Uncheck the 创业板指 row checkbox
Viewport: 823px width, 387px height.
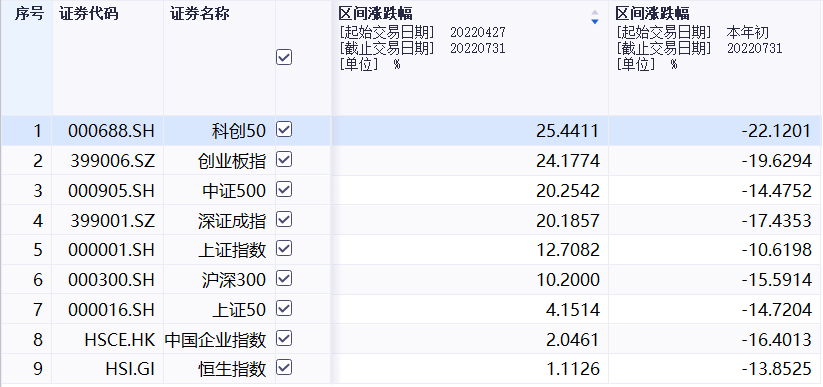click(284, 159)
